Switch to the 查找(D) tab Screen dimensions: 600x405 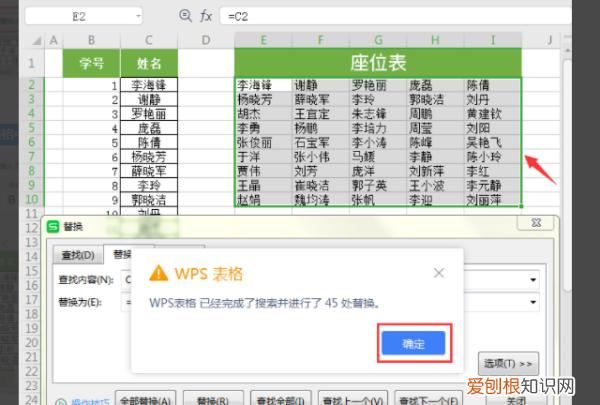78,255
